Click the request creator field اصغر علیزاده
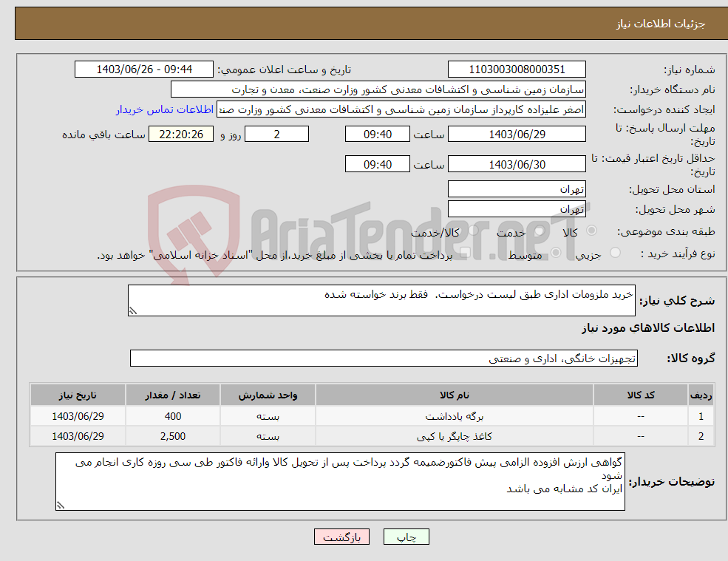This screenshot has height=561, width=728. [x=401, y=109]
